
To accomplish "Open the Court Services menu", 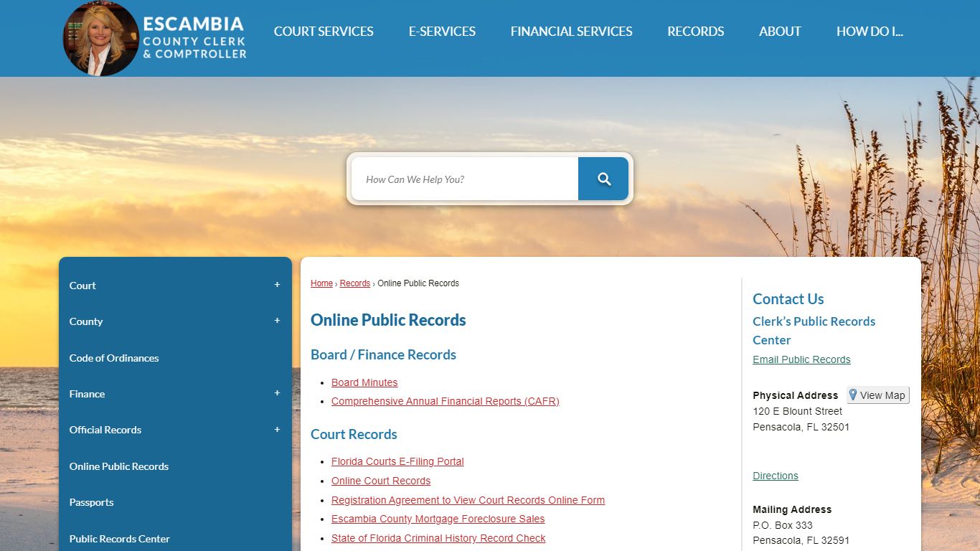I will coord(324,32).
